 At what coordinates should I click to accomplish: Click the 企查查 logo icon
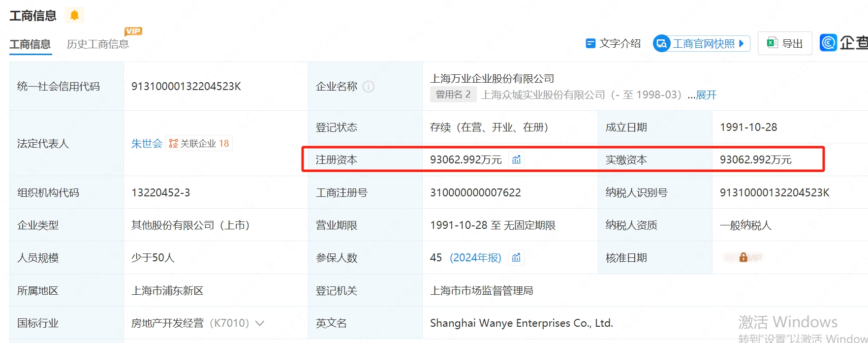(x=828, y=43)
